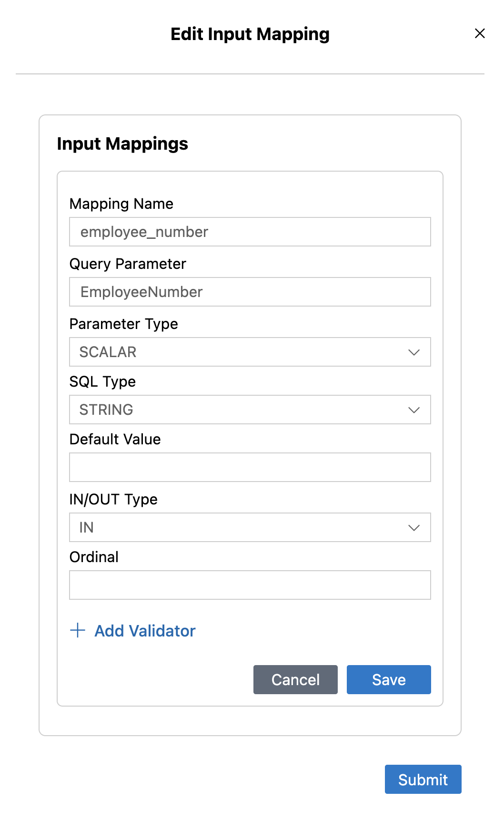504x821 pixels.
Task: Click the SQL Type chevron arrow
Action: coord(413,410)
